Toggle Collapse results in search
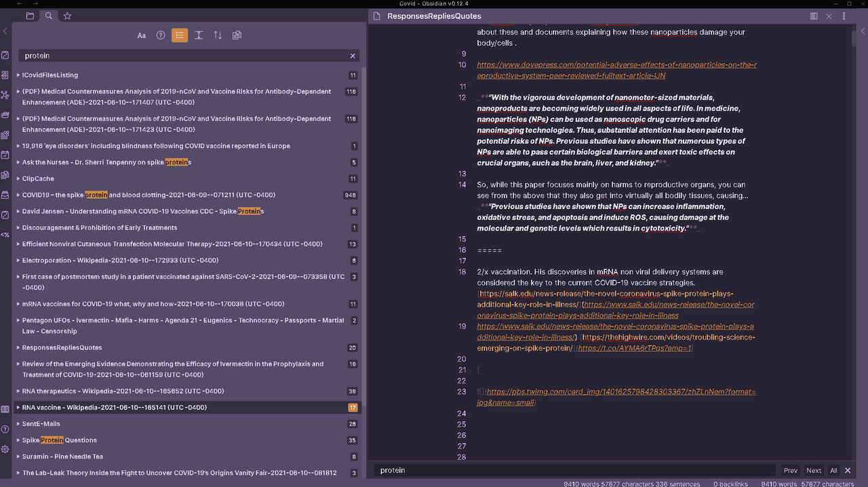Viewport: 868px width, 487px height. click(x=180, y=35)
